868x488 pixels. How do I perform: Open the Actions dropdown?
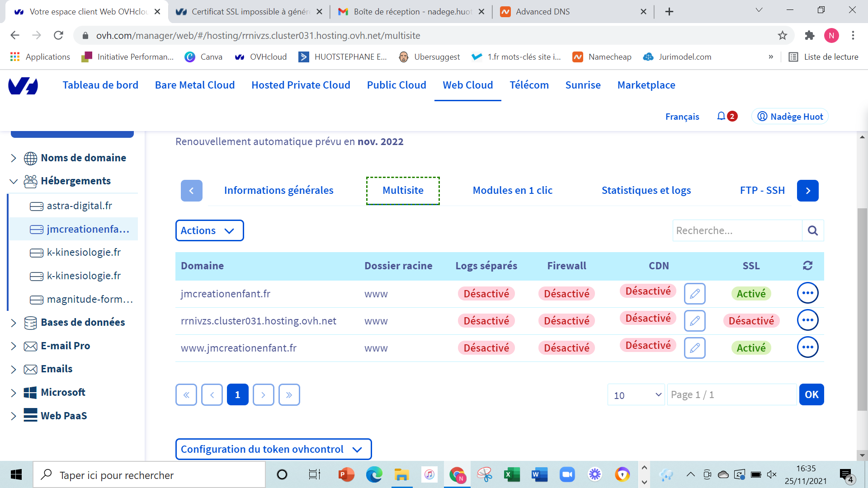[209, 230]
